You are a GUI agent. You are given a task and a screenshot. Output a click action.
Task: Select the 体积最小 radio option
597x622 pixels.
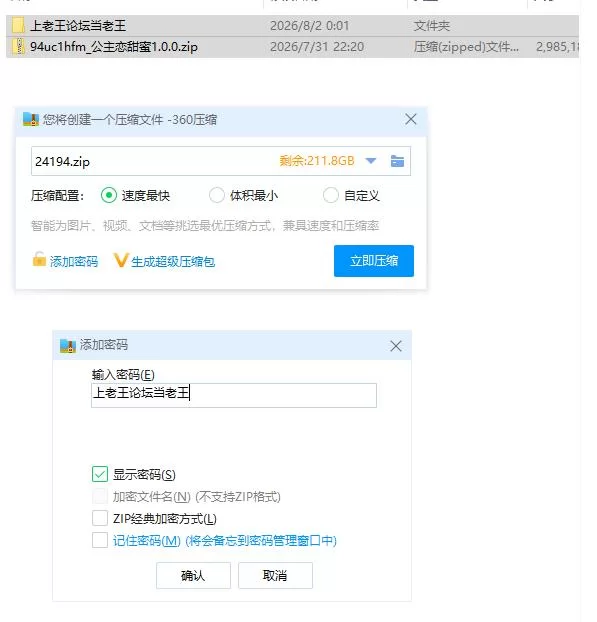click(217, 195)
